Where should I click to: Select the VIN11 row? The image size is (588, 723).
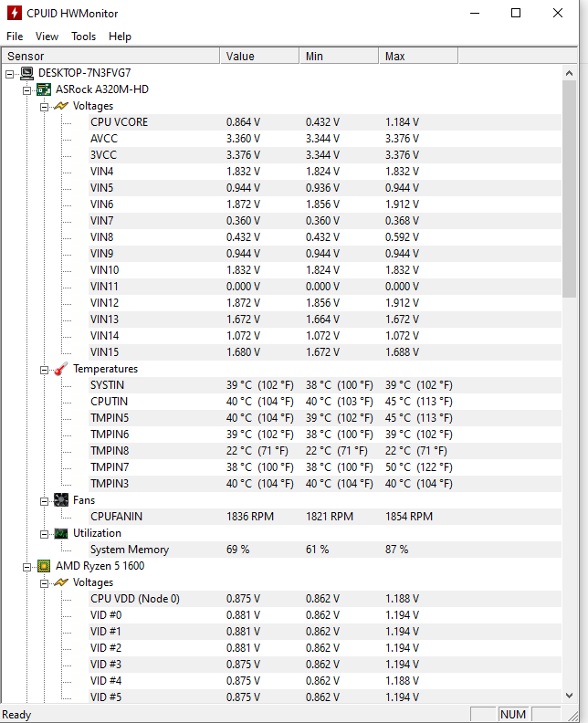click(x=325, y=287)
